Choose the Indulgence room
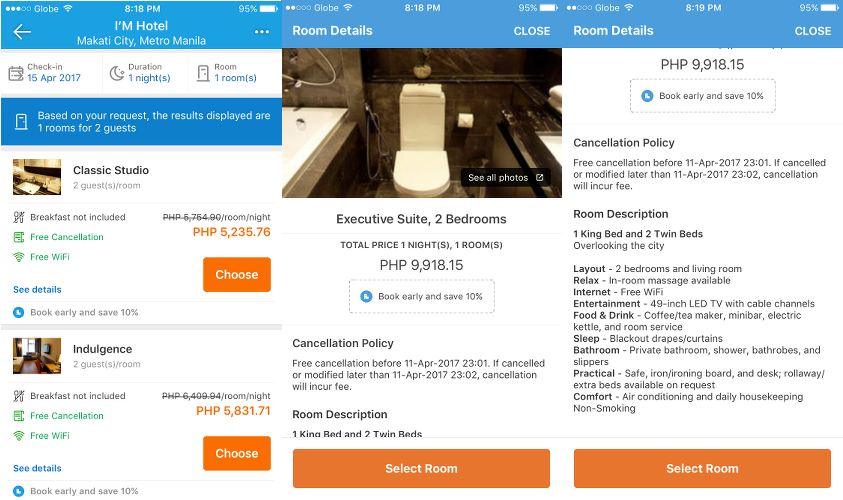Viewport: 843px width, 500px height. click(236, 453)
